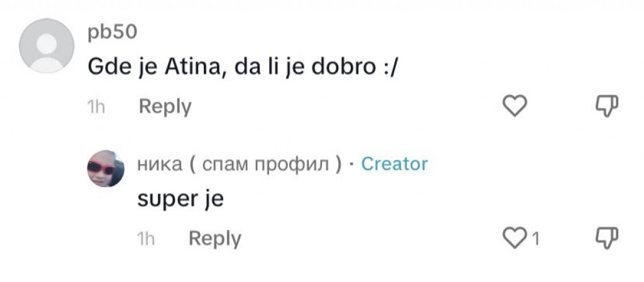Dislike the creator's "super je" reply
The height and width of the screenshot is (282, 644).
(x=607, y=238)
